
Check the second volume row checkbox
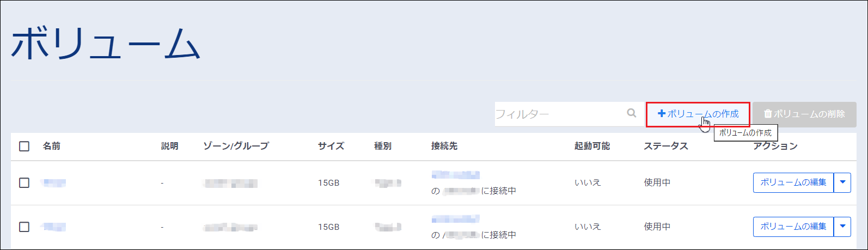(x=24, y=227)
